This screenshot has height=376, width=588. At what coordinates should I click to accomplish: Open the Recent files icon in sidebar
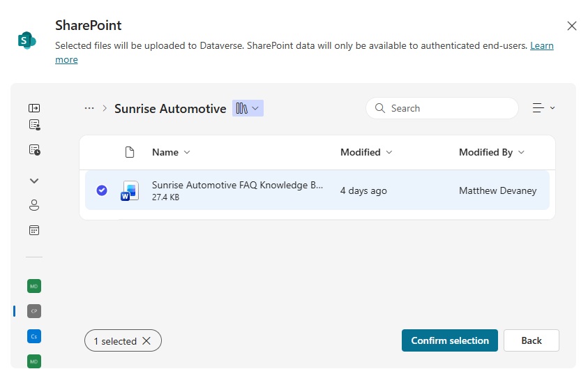pos(34,149)
